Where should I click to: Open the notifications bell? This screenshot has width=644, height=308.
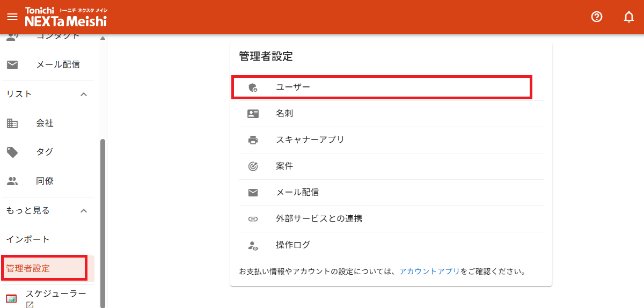[629, 17]
